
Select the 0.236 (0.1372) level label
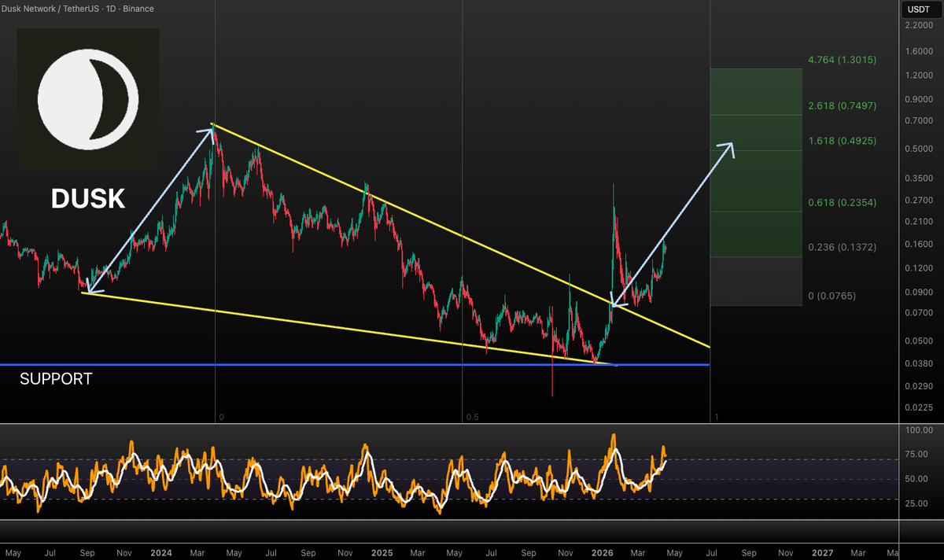841,247
